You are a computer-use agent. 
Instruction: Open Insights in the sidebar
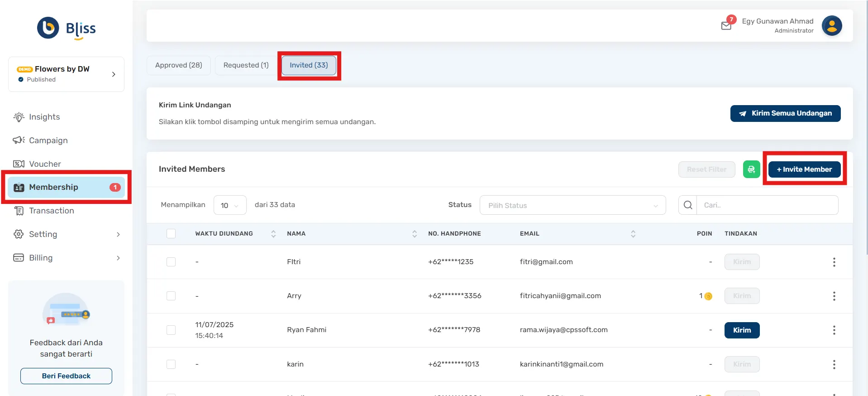pos(44,117)
